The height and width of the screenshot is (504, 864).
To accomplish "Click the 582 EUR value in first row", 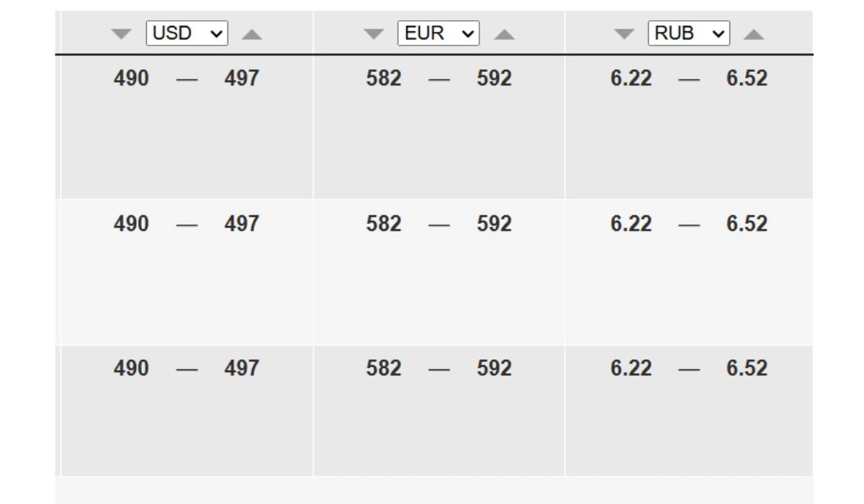I will pos(384,78).
